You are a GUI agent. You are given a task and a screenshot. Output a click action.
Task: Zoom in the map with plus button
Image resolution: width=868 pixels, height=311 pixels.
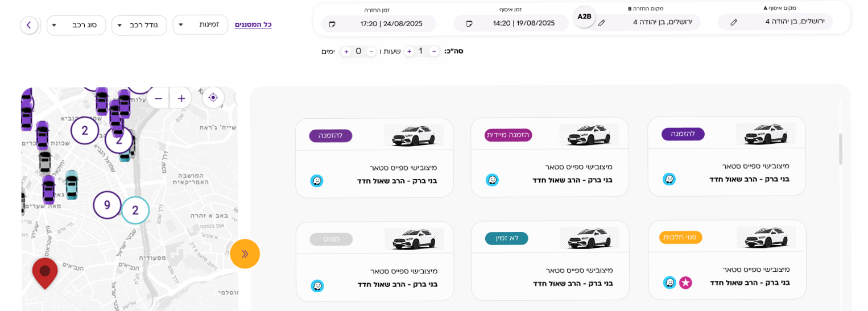coord(181,98)
